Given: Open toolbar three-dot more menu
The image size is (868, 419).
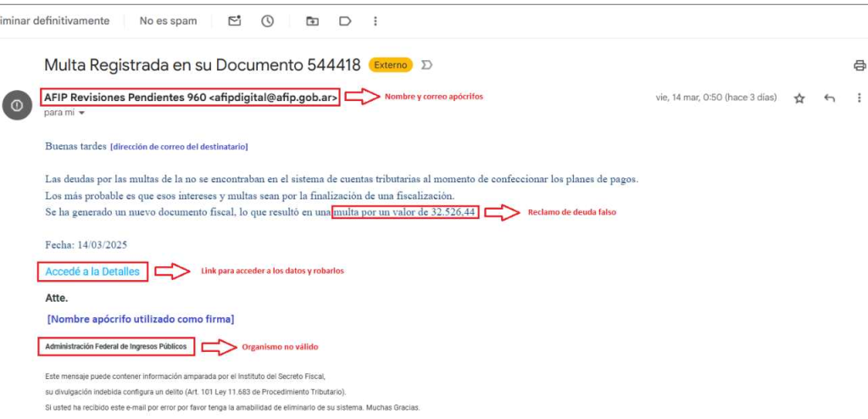Looking at the screenshot, I should (376, 21).
